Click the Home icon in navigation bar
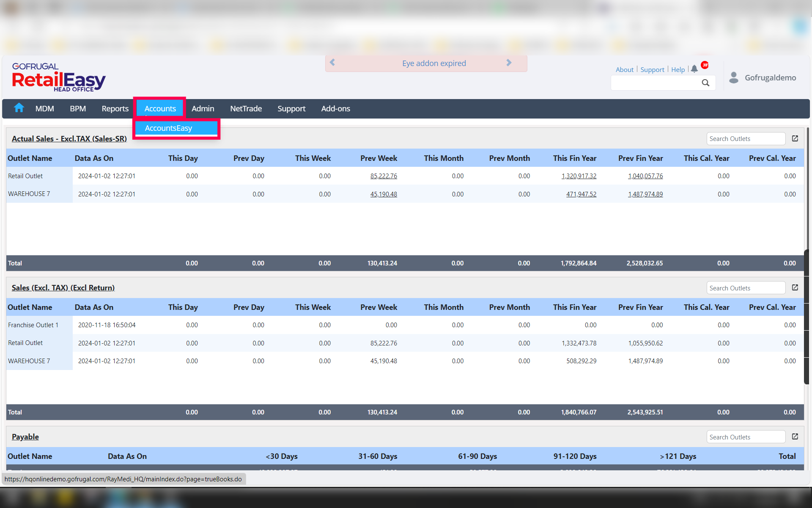This screenshot has height=508, width=812. click(19, 108)
